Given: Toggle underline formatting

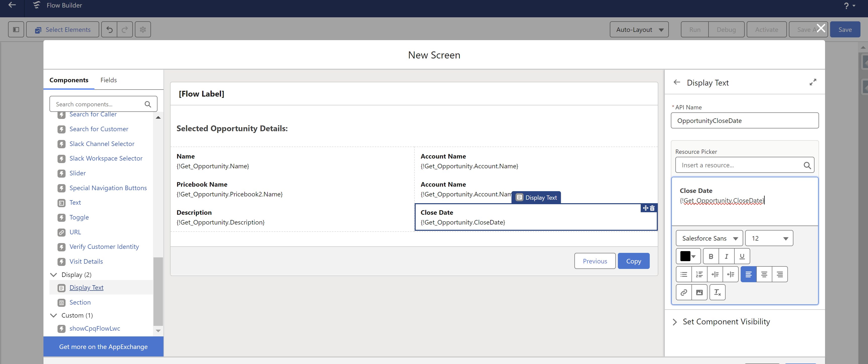Looking at the screenshot, I should 742,256.
